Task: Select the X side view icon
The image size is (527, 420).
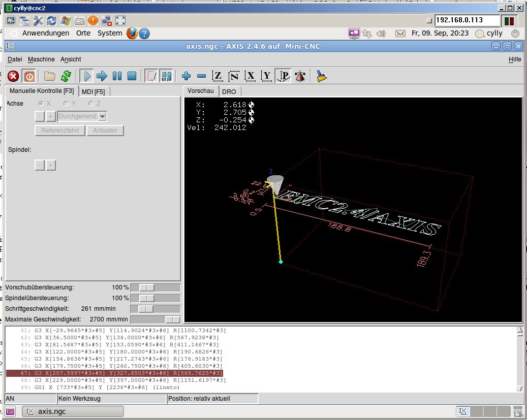Action: pyautogui.click(x=250, y=76)
